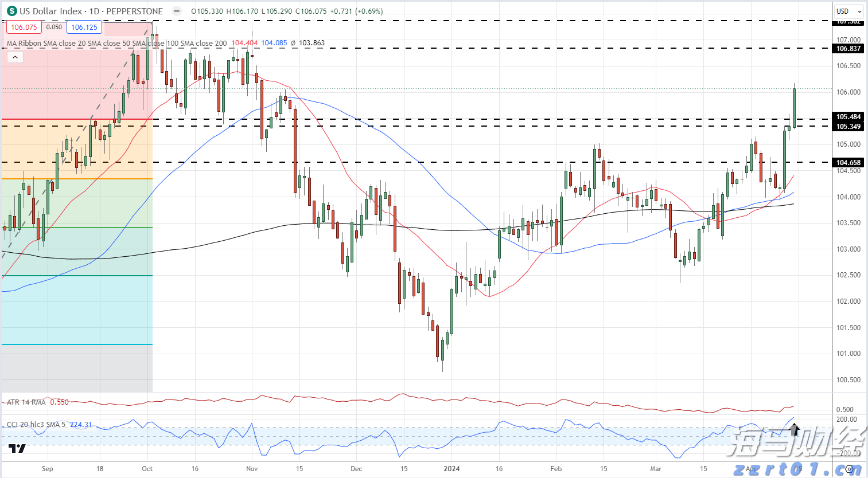Click the blue 104.085 SMA value
The image size is (868, 478).
pos(274,43)
